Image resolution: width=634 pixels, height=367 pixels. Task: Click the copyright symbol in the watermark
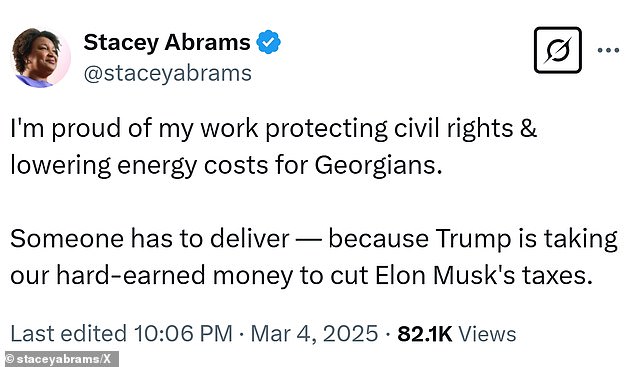tap(10, 359)
